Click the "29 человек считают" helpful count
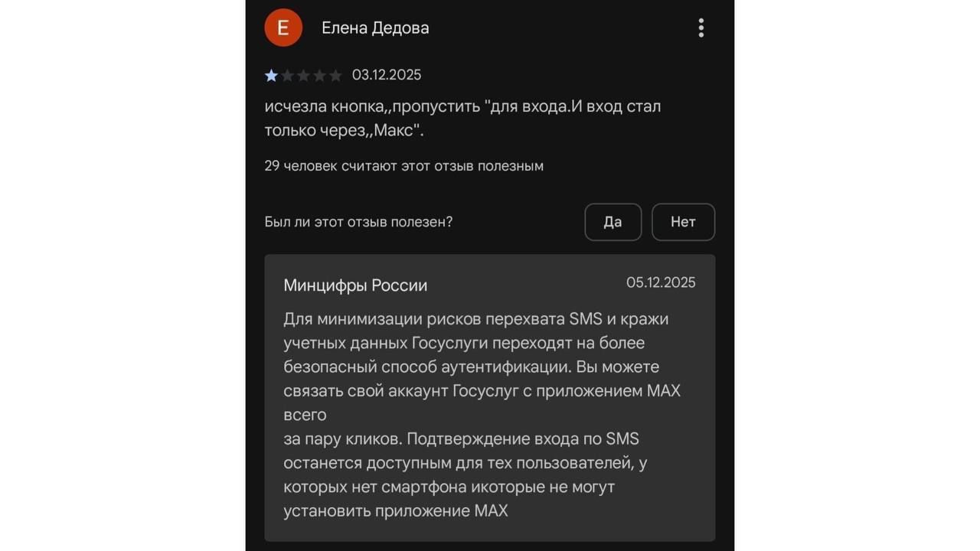 pos(403,166)
